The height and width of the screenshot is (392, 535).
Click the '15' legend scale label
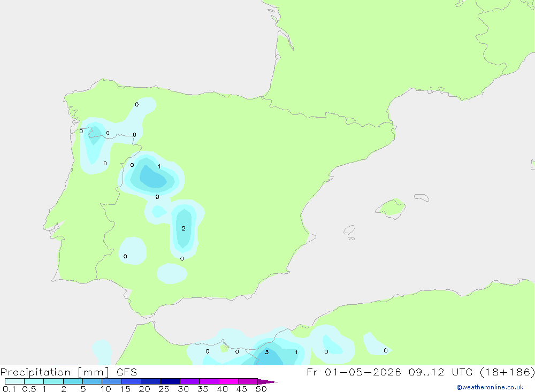pyautogui.click(x=125, y=389)
